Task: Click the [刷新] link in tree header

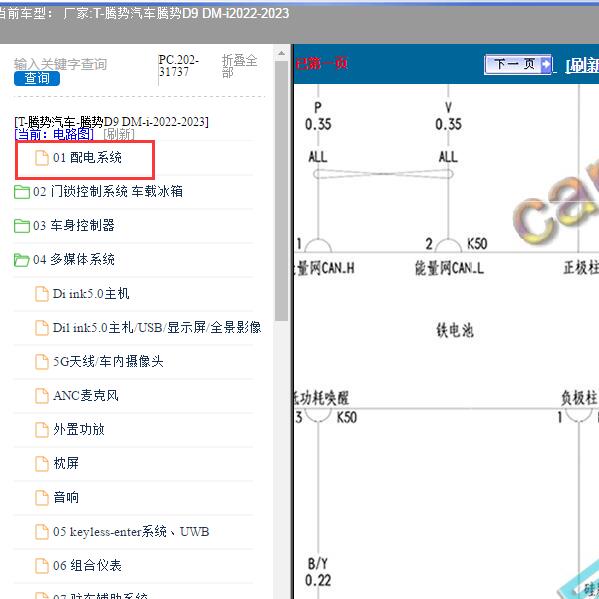Action: pos(119,134)
